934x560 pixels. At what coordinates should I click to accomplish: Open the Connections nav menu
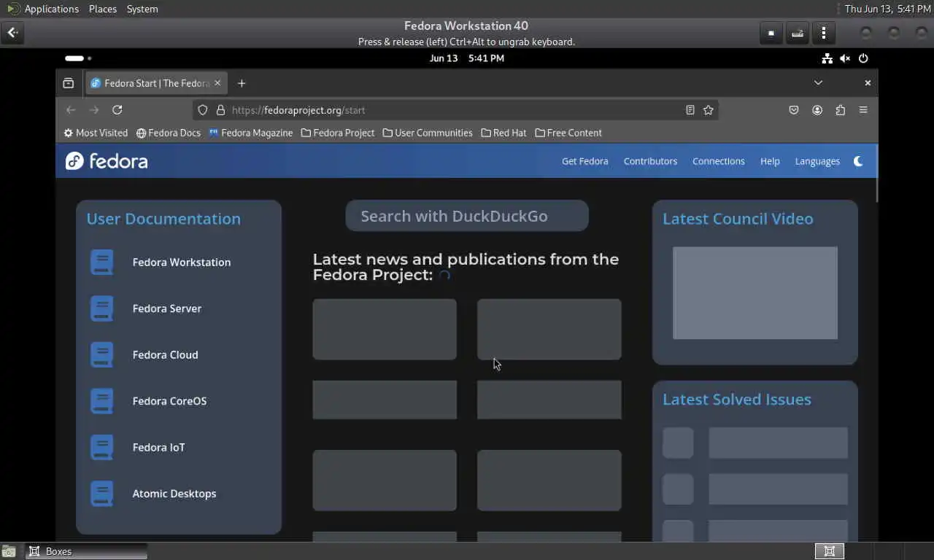click(719, 161)
